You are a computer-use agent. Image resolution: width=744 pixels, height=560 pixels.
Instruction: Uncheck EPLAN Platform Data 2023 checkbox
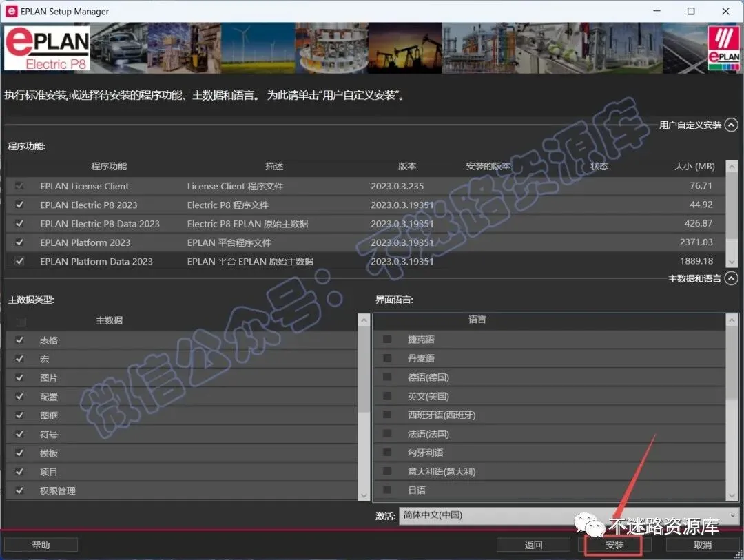pyautogui.click(x=19, y=261)
